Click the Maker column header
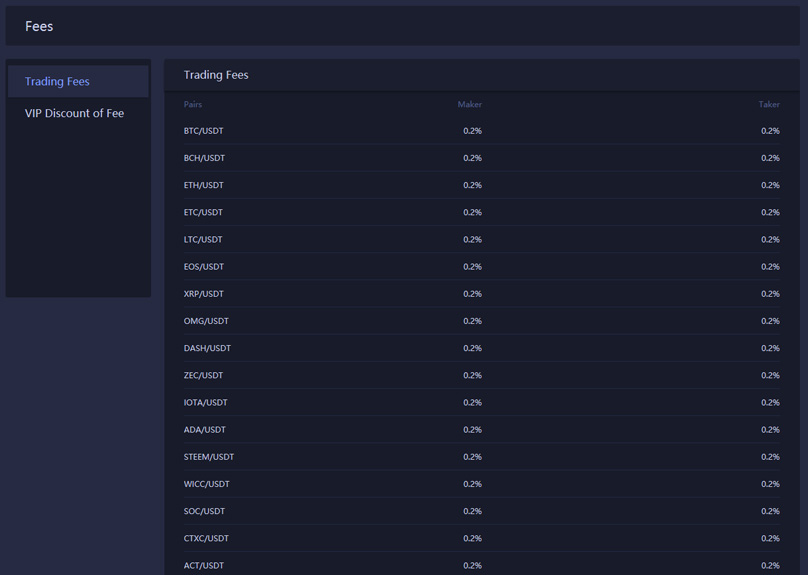 click(x=469, y=105)
